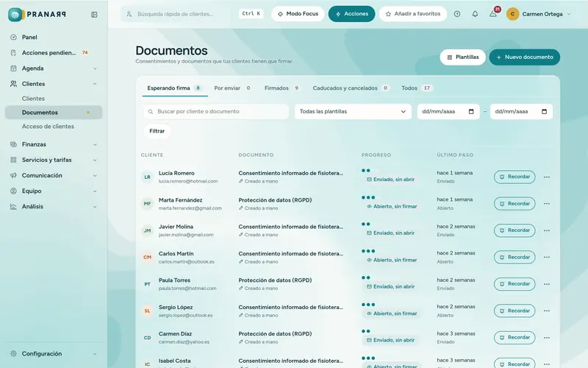Click Carmen Ortega's avatar circle
This screenshot has height=368, width=588.
click(512, 14)
